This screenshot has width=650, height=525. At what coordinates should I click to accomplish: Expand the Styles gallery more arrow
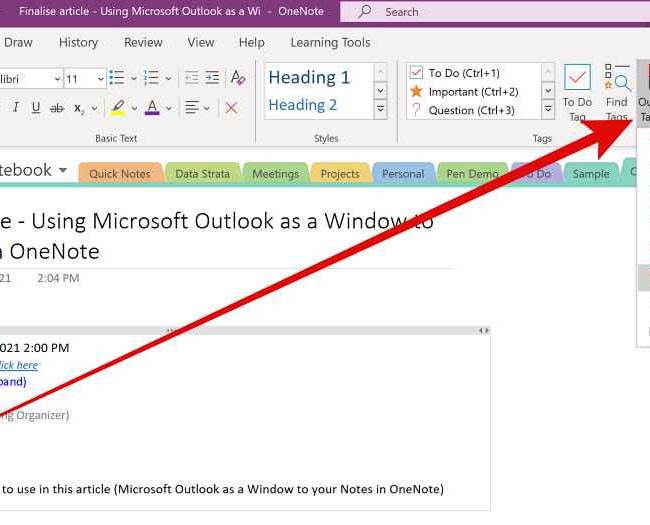point(381,109)
